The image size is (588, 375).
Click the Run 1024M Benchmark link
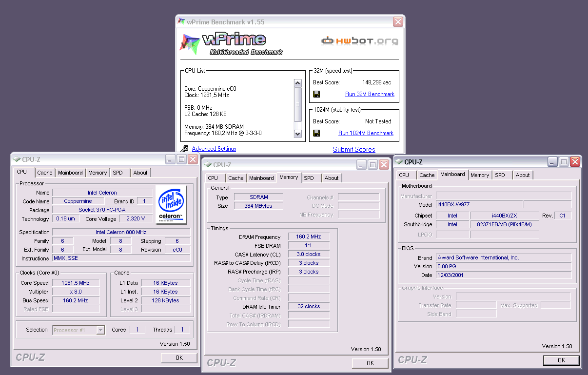366,133
